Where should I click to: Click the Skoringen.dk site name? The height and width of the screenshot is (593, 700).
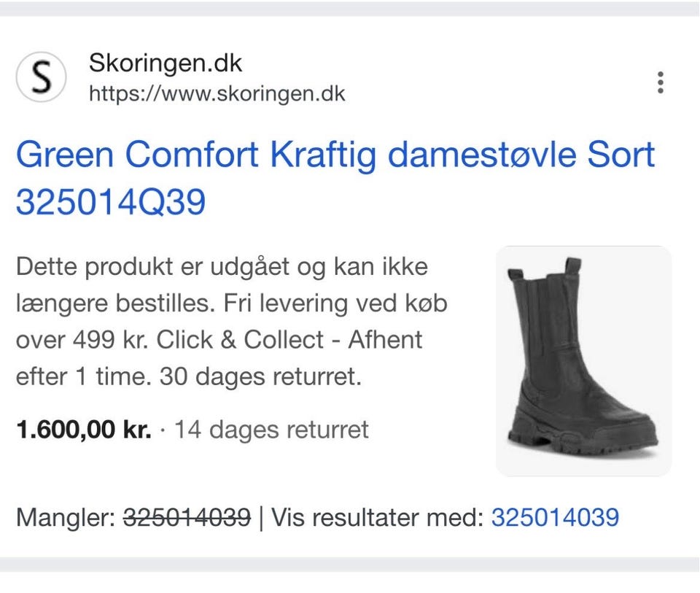pos(165,64)
